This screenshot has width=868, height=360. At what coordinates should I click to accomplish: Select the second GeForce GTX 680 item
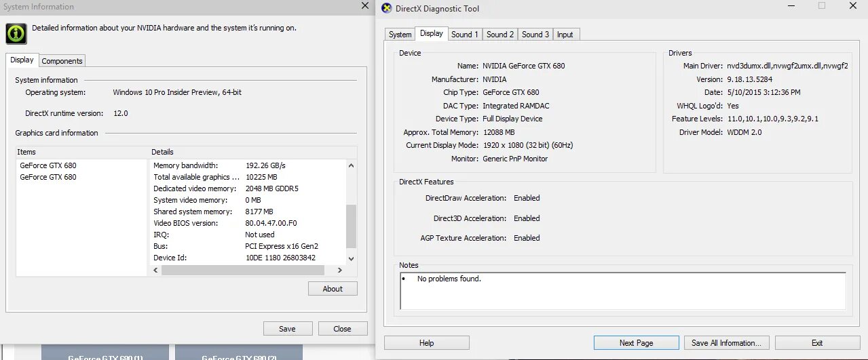point(48,177)
